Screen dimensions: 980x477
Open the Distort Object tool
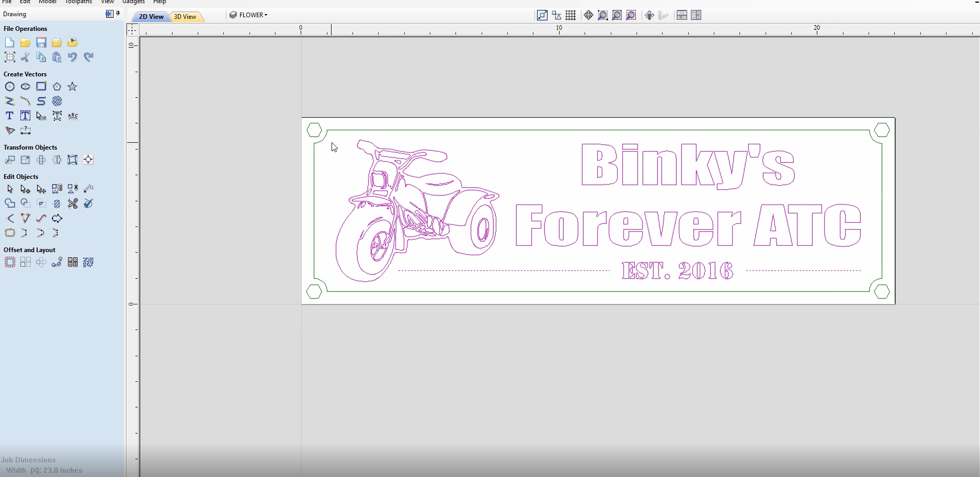tap(72, 160)
